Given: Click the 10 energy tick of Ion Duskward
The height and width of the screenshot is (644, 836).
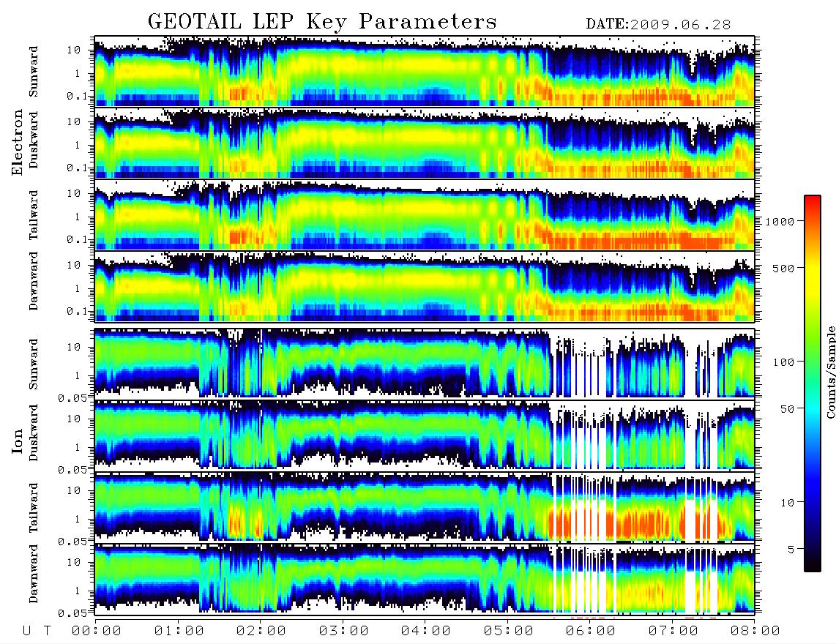Looking at the screenshot, I should tap(74, 419).
